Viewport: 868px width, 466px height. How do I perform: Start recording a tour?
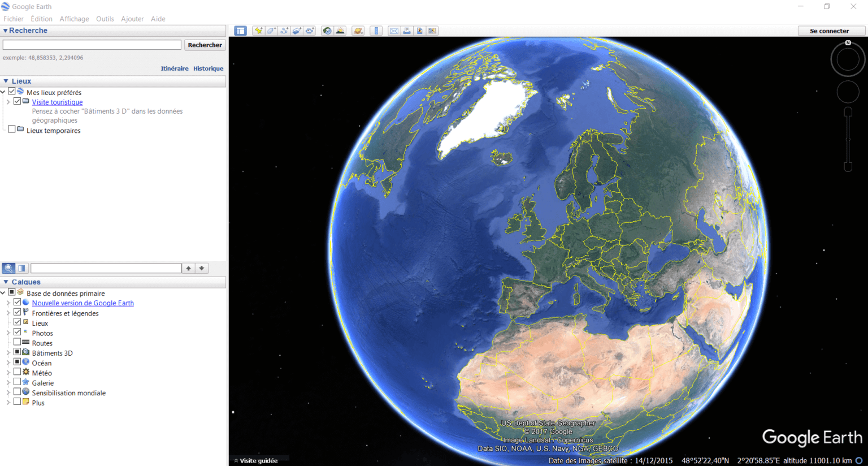tap(310, 31)
